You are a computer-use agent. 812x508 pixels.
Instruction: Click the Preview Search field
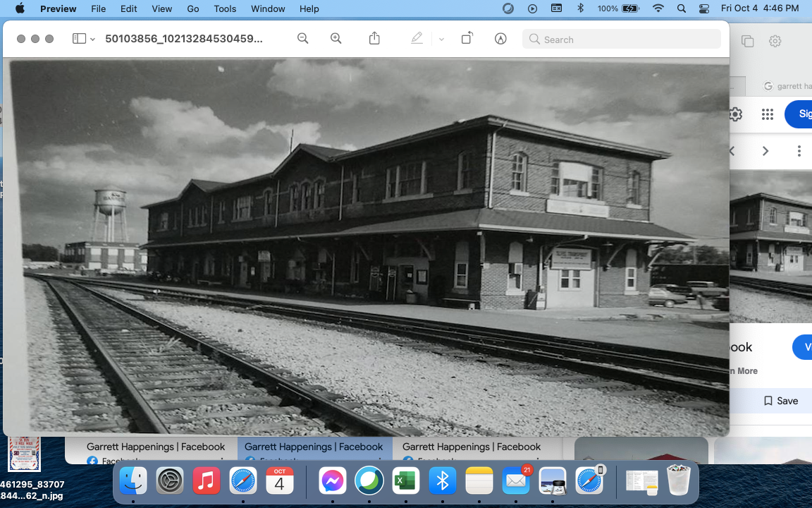[622, 40]
